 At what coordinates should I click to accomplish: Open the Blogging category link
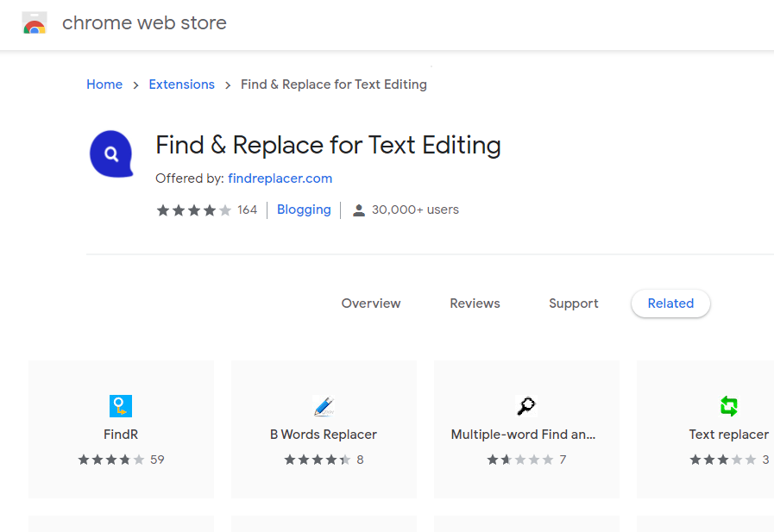[304, 210]
